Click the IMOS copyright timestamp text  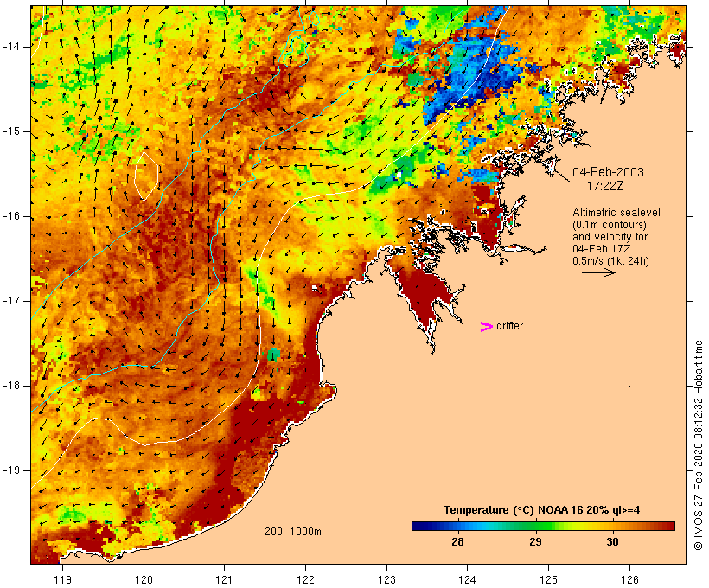click(x=698, y=445)
